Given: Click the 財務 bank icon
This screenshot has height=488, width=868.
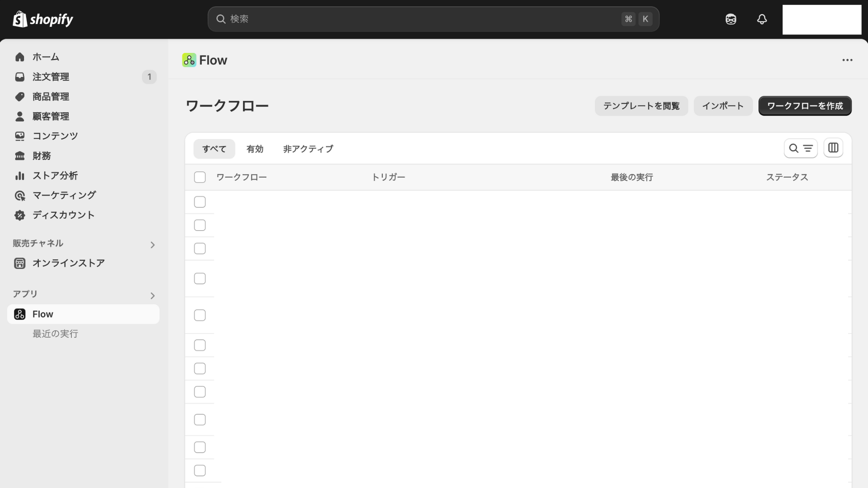Looking at the screenshot, I should coord(19,156).
